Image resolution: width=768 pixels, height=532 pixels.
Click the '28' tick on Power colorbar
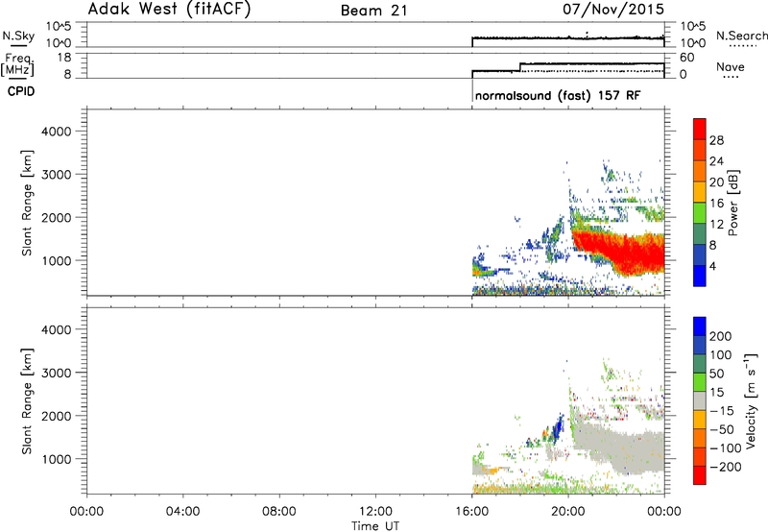click(716, 140)
